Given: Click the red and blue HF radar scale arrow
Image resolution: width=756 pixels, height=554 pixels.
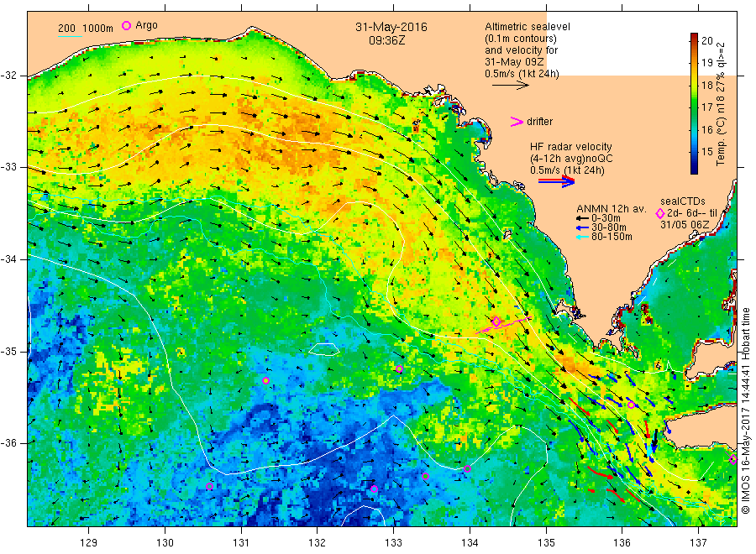Looking at the screenshot, I should [556, 181].
